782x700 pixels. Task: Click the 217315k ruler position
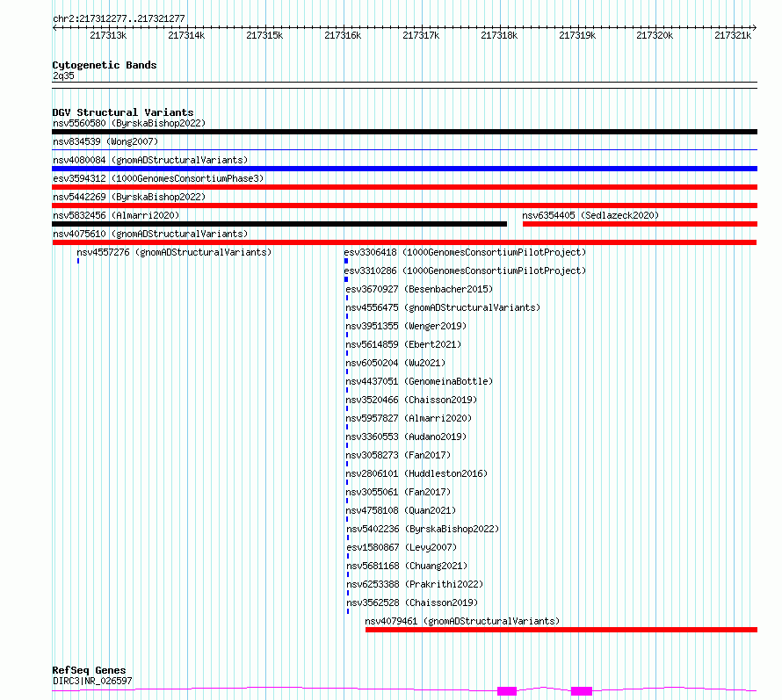point(264,35)
